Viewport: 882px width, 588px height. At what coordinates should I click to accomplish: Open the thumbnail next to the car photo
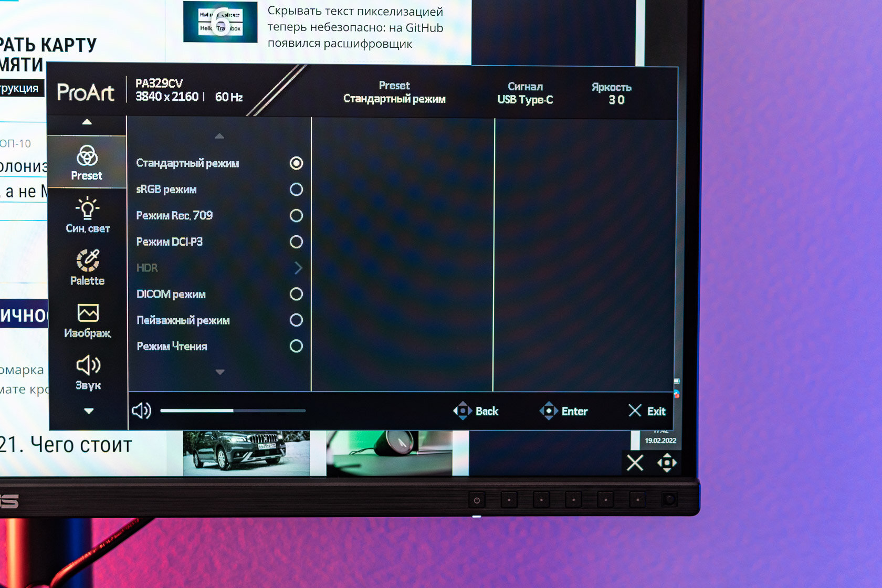click(x=389, y=453)
